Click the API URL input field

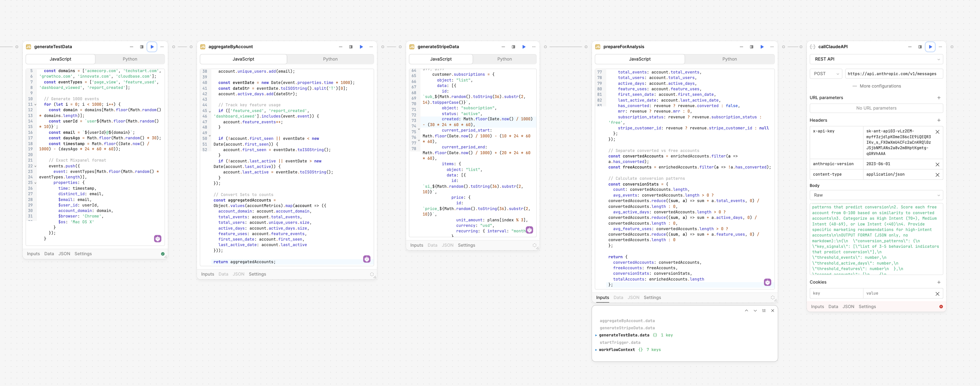893,74
